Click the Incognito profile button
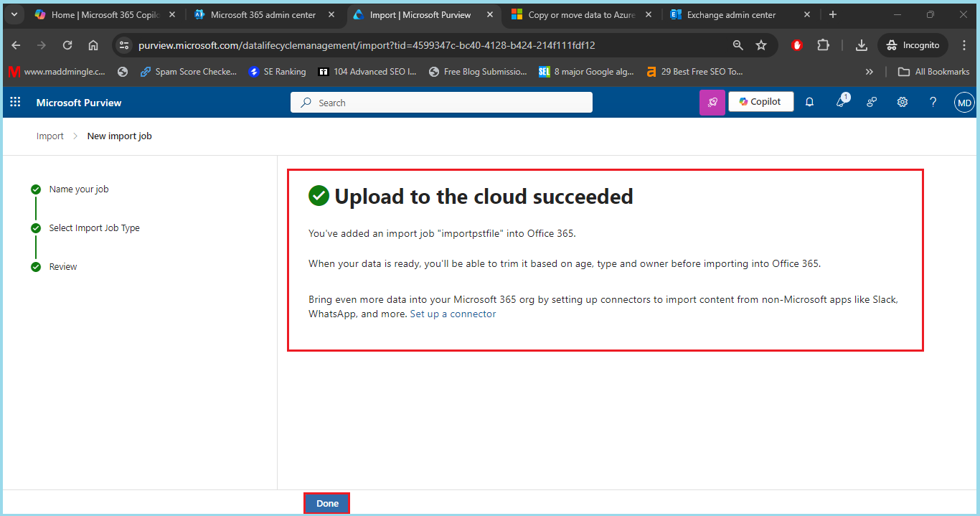 pos(913,45)
